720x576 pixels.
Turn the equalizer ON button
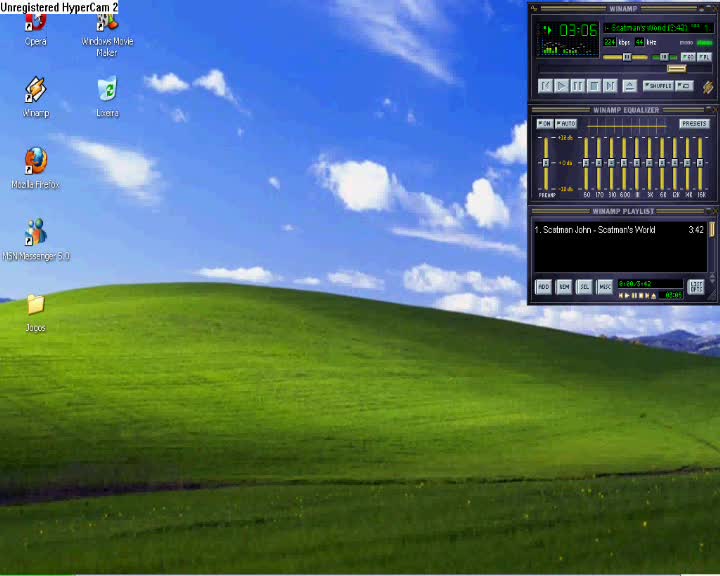[x=545, y=124]
